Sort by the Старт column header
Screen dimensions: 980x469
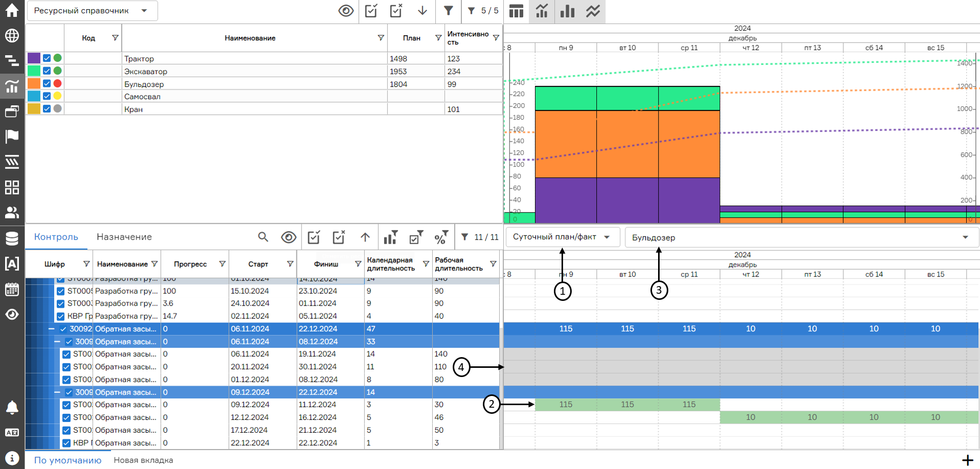pyautogui.click(x=258, y=264)
